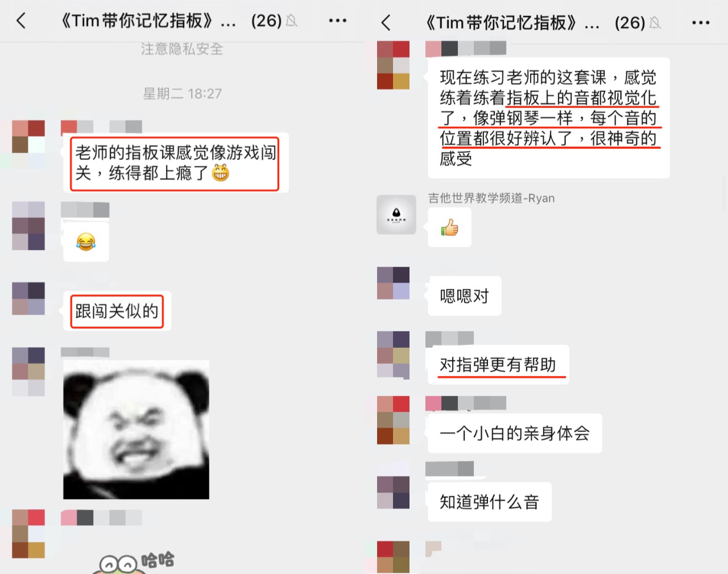728x574 pixels.
Task: Tap the 跟闯关似的 message bubble
Action: [117, 311]
